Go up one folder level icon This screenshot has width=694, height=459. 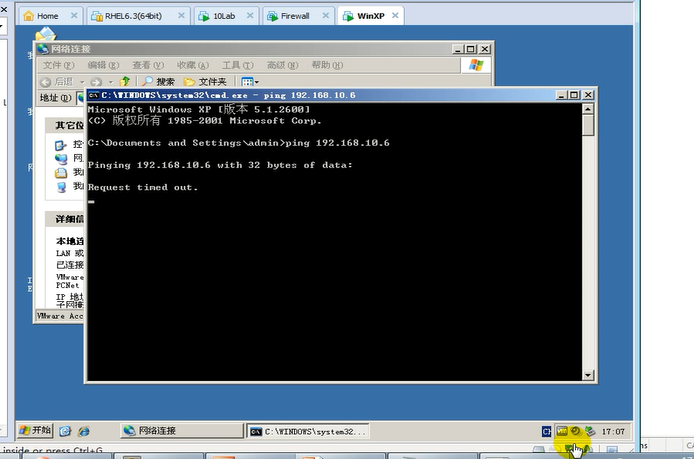[125, 81]
